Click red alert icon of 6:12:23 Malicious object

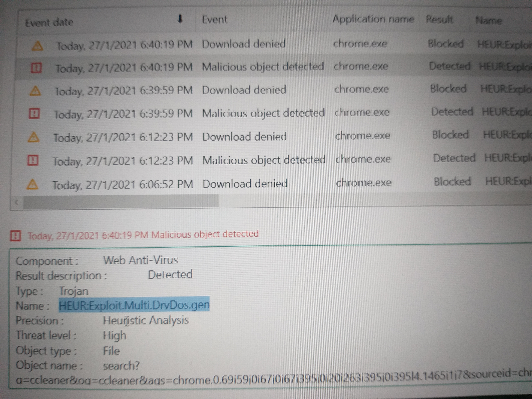point(33,160)
